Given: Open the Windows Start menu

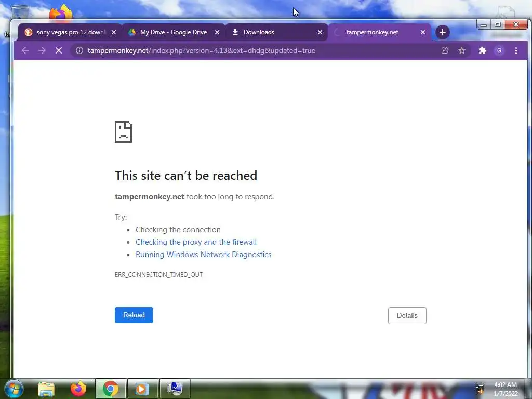Looking at the screenshot, I should pos(14,389).
